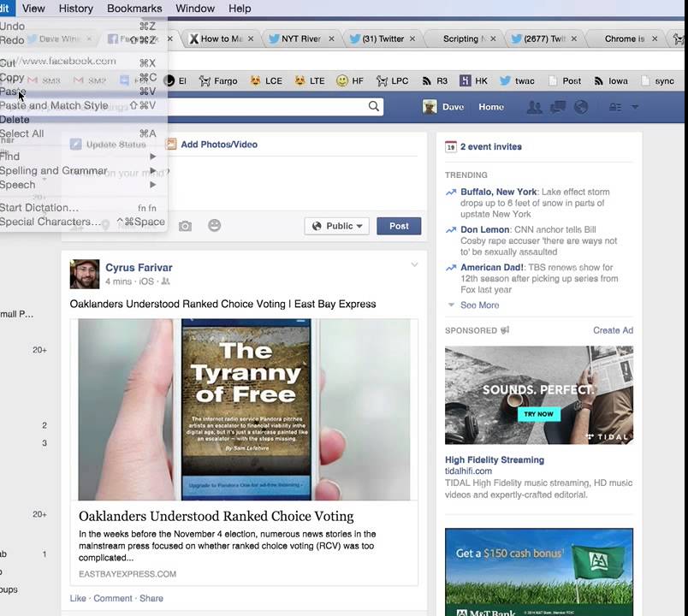Switch to the (31) Twitter tab
Viewport: 688px width, 616px height.
(383, 38)
